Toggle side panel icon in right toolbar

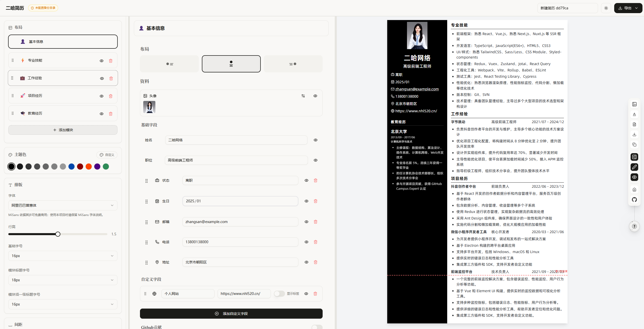(x=634, y=157)
